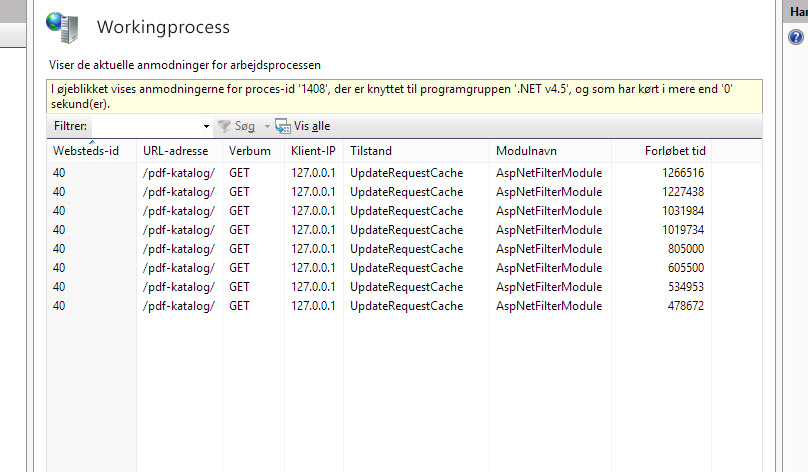This screenshot has width=808, height=472.
Task: Click the Workingprocess globe server icon
Action: (62, 27)
